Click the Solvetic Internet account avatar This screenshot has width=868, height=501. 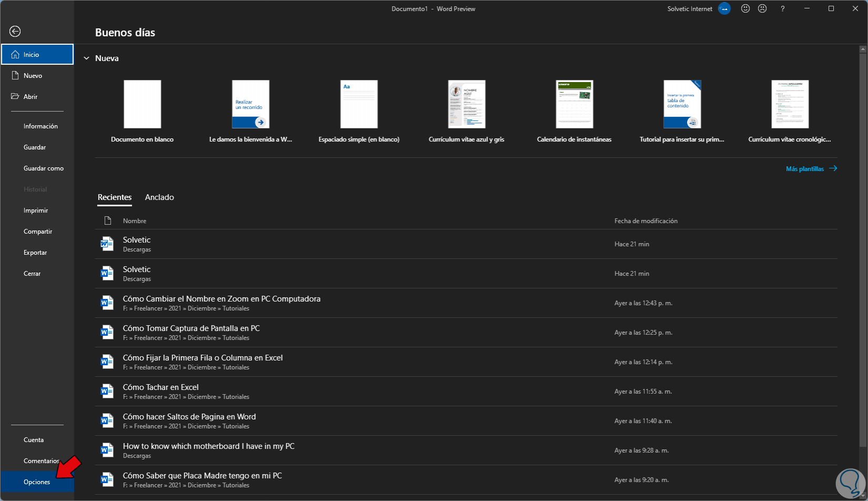coord(724,8)
